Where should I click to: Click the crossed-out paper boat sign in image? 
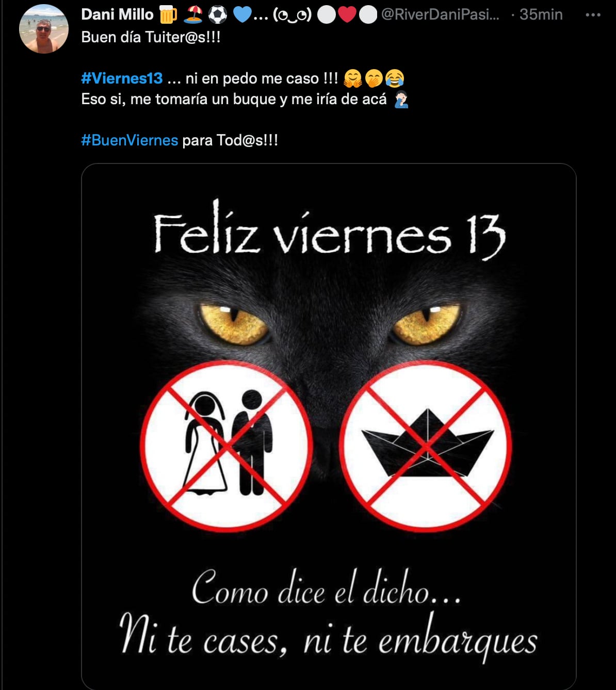click(426, 446)
